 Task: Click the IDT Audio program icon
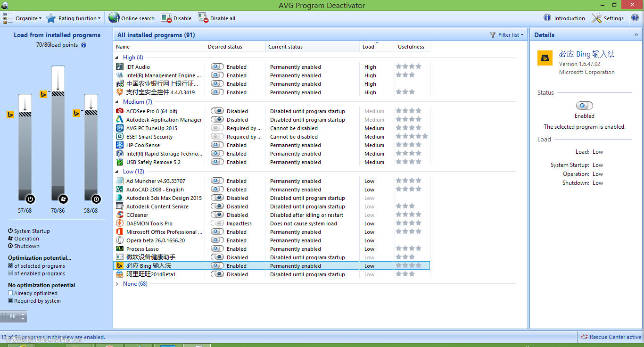click(120, 67)
